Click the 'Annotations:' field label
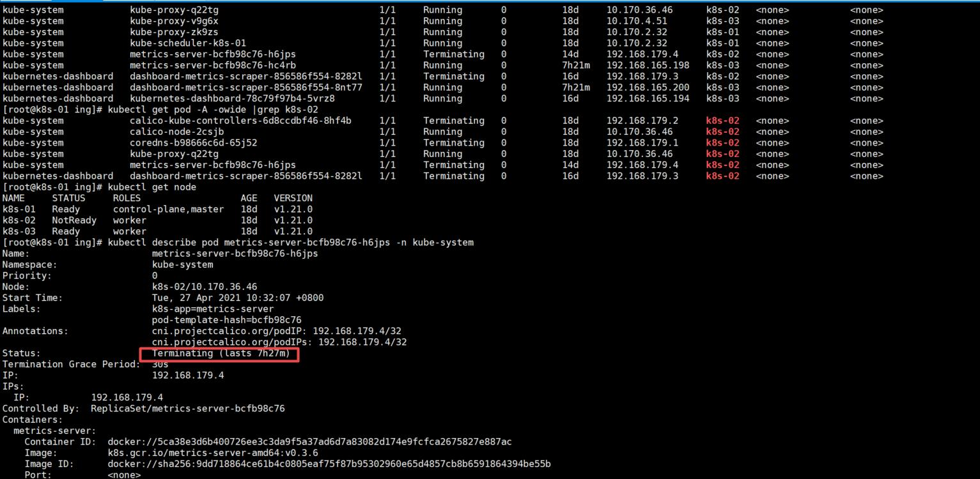Screen dimensions: 980x479 36,331
